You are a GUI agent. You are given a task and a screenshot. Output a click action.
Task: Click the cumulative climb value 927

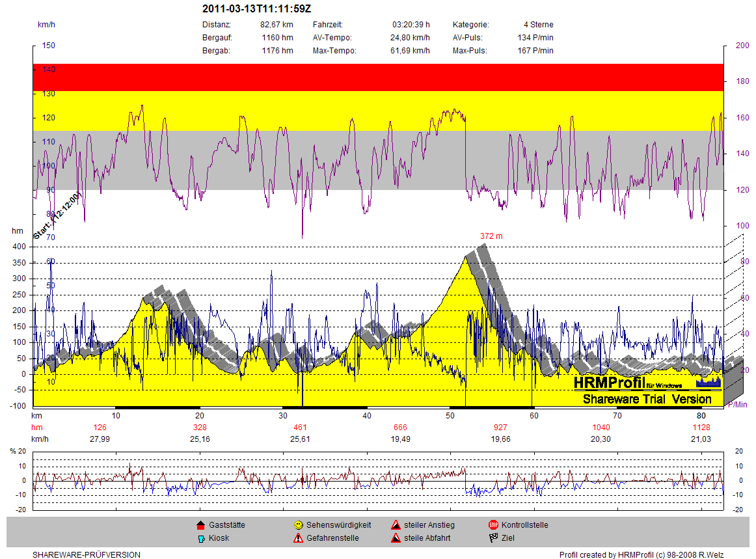[500, 428]
